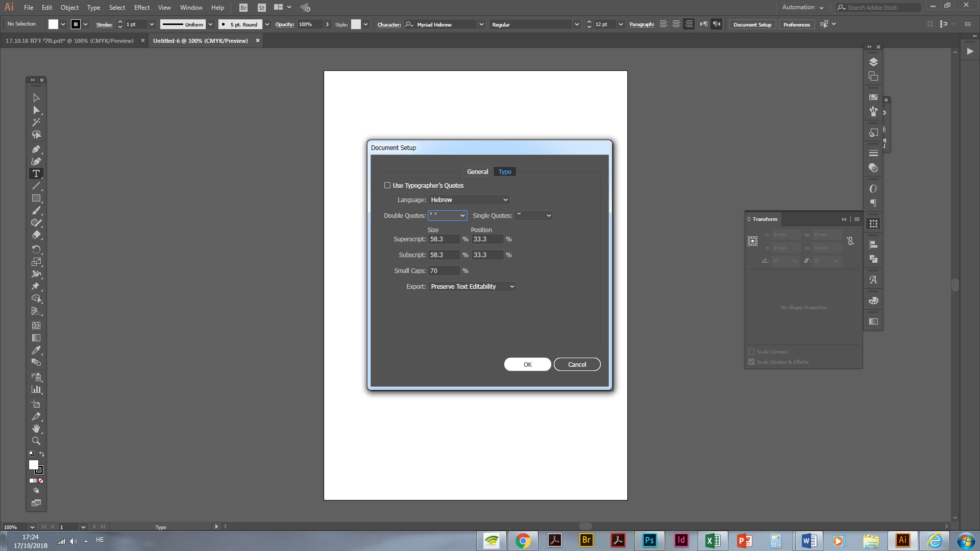Open the Effect menu
Viewport: 980px width, 551px height.
tap(141, 8)
